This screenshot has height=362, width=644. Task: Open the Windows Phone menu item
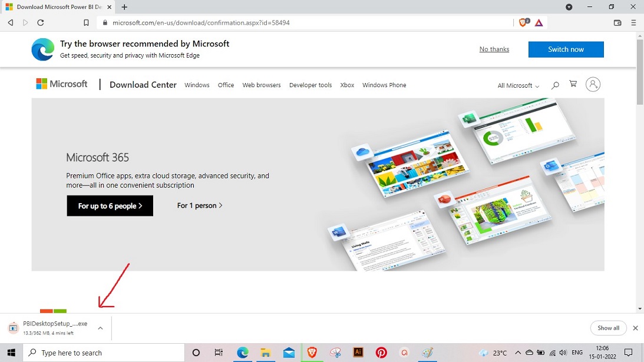coord(384,85)
